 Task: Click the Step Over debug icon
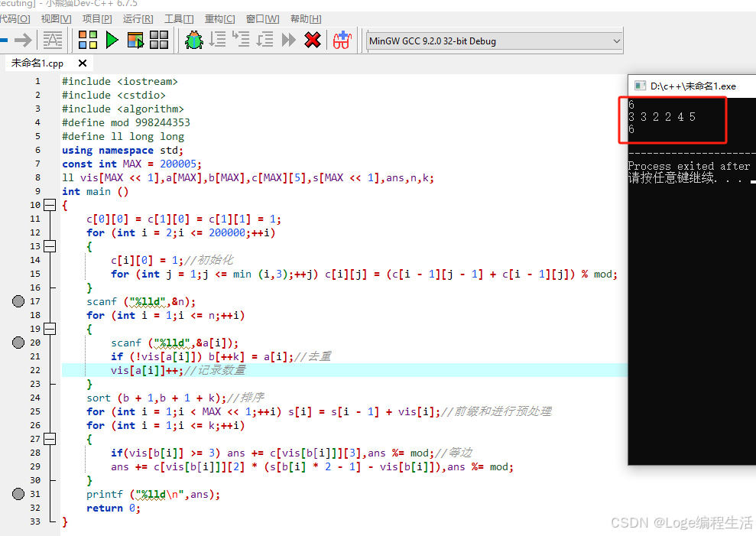click(217, 40)
